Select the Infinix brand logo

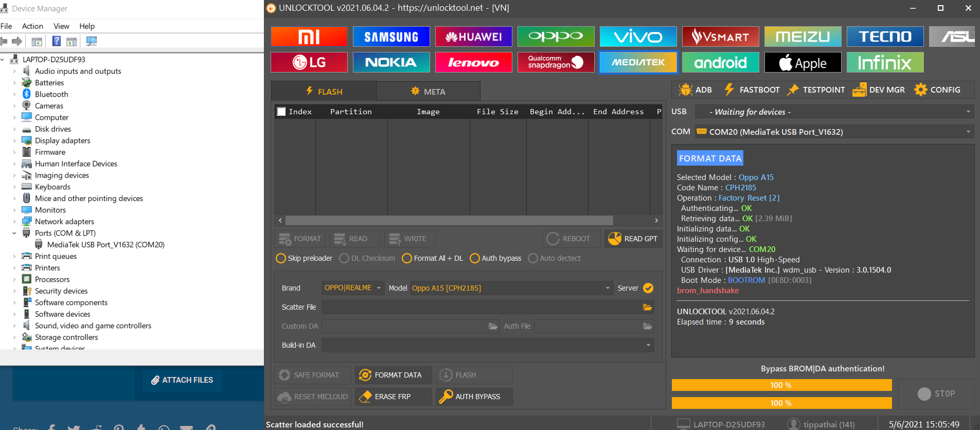tap(885, 62)
